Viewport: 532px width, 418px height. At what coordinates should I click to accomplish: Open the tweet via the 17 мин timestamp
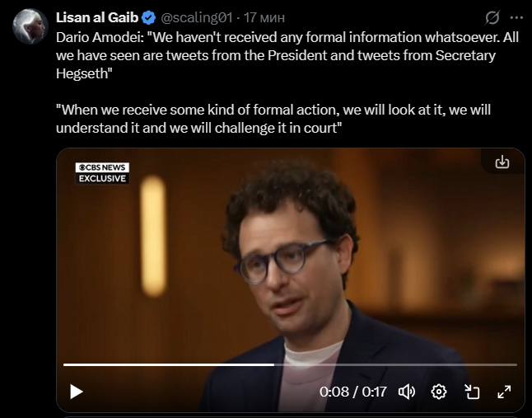click(x=264, y=17)
